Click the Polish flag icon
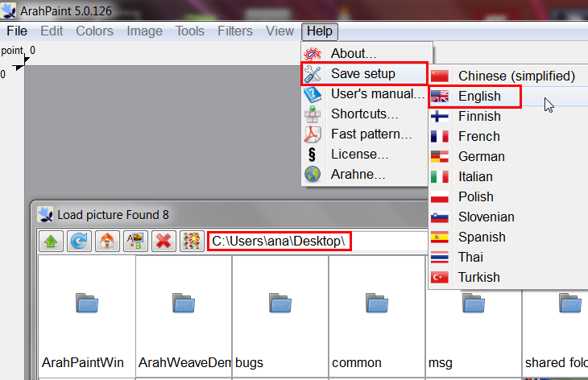588x380 pixels. 440,196
